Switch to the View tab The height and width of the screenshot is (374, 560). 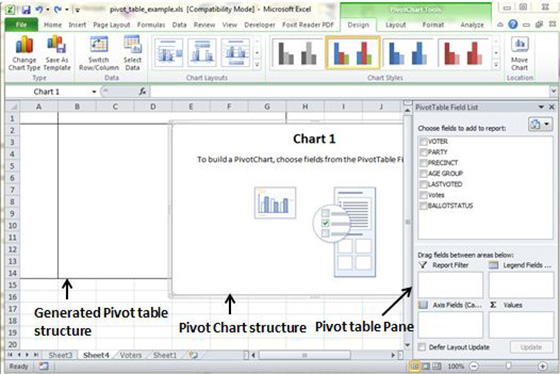click(x=230, y=25)
